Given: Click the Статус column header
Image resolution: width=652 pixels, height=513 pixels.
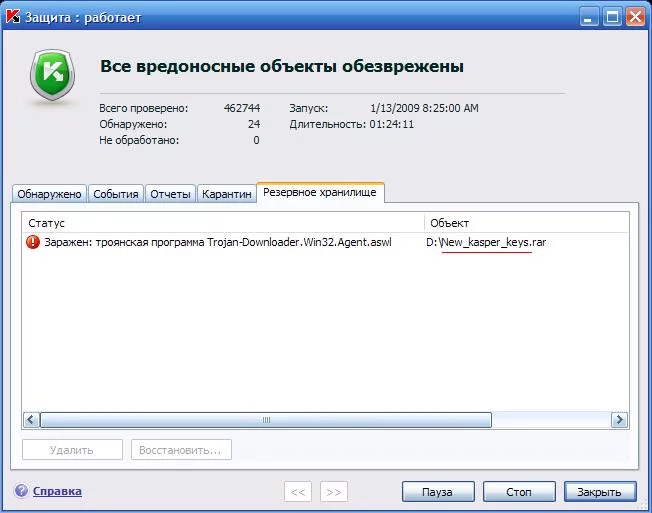Looking at the screenshot, I should pyautogui.click(x=223, y=223).
